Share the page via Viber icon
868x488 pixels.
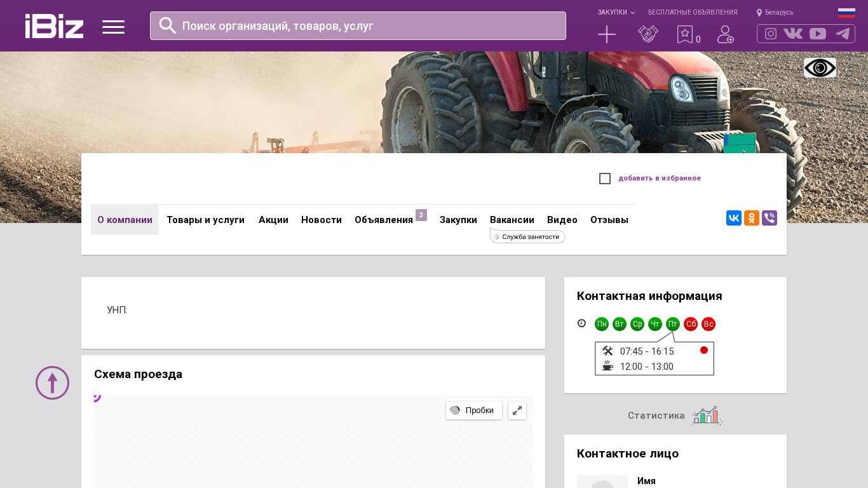click(x=770, y=218)
